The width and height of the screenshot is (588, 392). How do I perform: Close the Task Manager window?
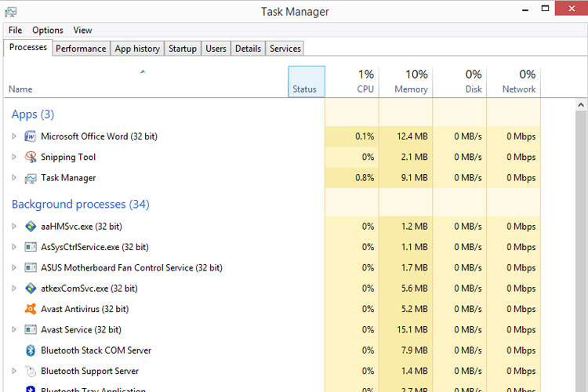[571, 9]
